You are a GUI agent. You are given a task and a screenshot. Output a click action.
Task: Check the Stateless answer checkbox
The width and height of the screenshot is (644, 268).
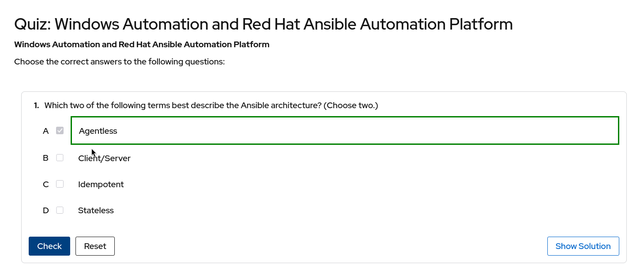(60, 210)
